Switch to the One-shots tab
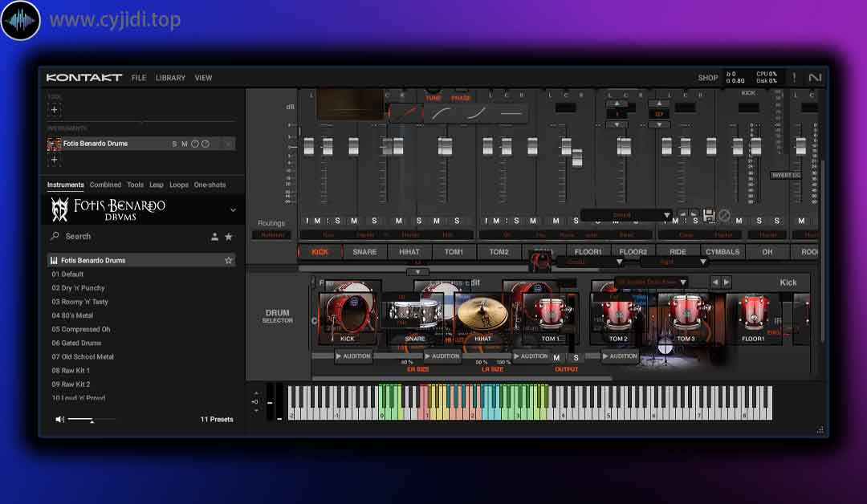Screen dimensions: 867x504 tap(210, 185)
